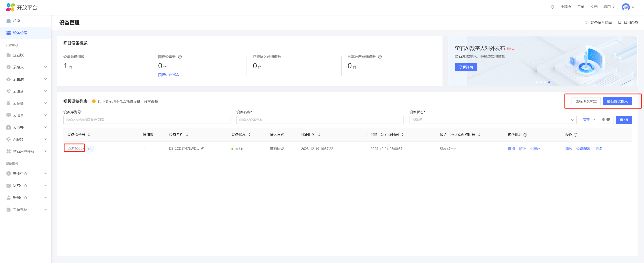The width and height of the screenshot is (644, 263).
Task: Click the 试用设备 link
Action: (x=628, y=23)
